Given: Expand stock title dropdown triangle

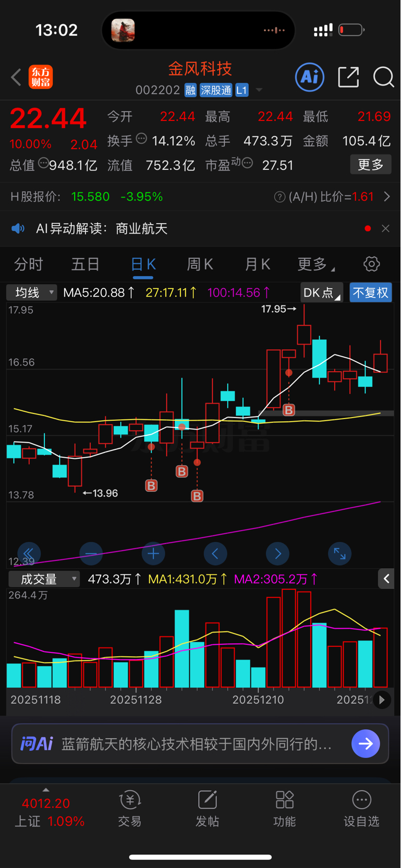Looking at the screenshot, I should (x=259, y=91).
